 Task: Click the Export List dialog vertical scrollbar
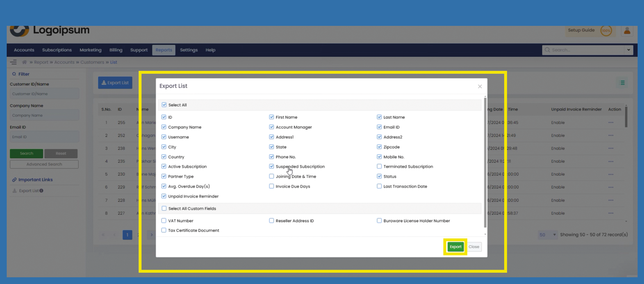pyautogui.click(x=485, y=161)
